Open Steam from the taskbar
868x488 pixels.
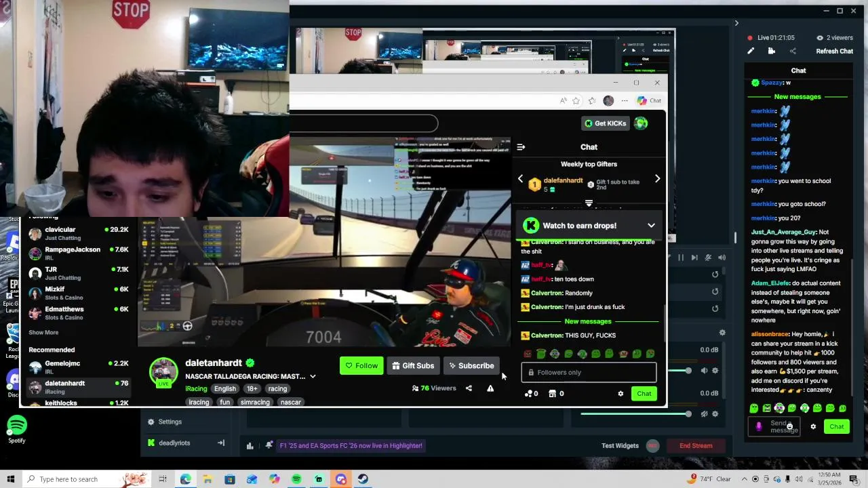click(363, 479)
